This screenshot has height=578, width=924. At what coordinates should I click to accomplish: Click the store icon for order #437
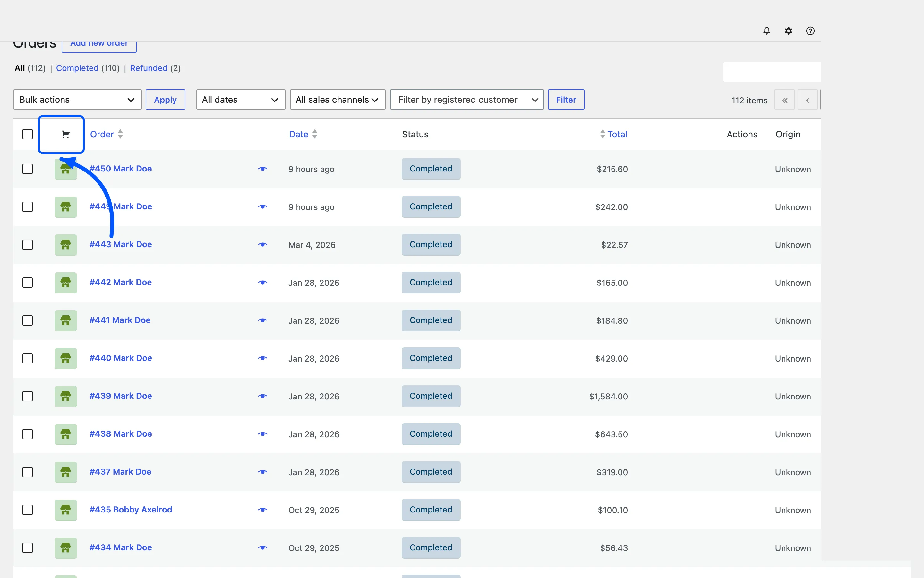(x=66, y=472)
